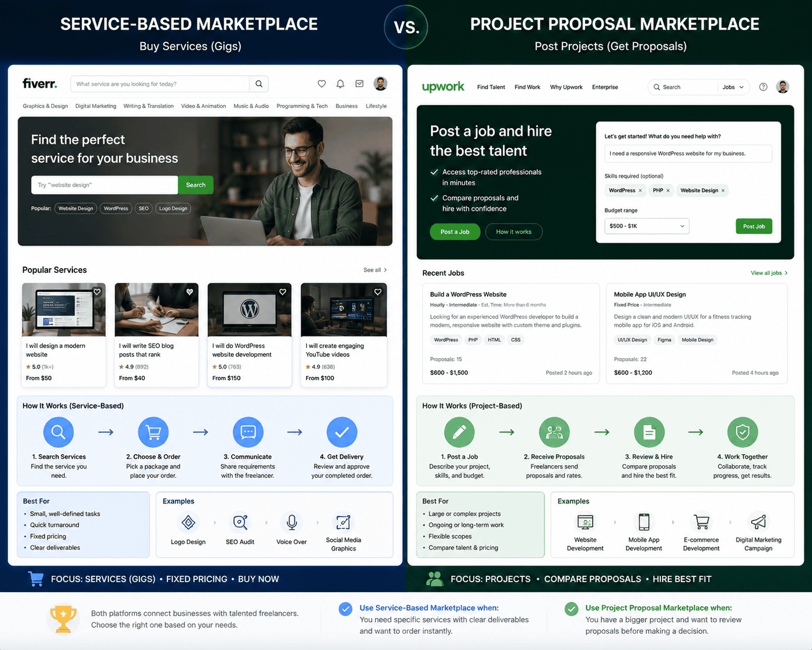Open Programming & Tech category
The height and width of the screenshot is (650, 812).
[x=302, y=106]
